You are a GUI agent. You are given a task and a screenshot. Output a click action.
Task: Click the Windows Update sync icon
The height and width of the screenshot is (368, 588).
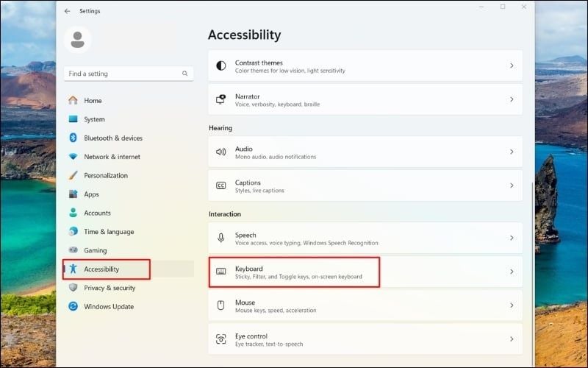[x=73, y=306]
